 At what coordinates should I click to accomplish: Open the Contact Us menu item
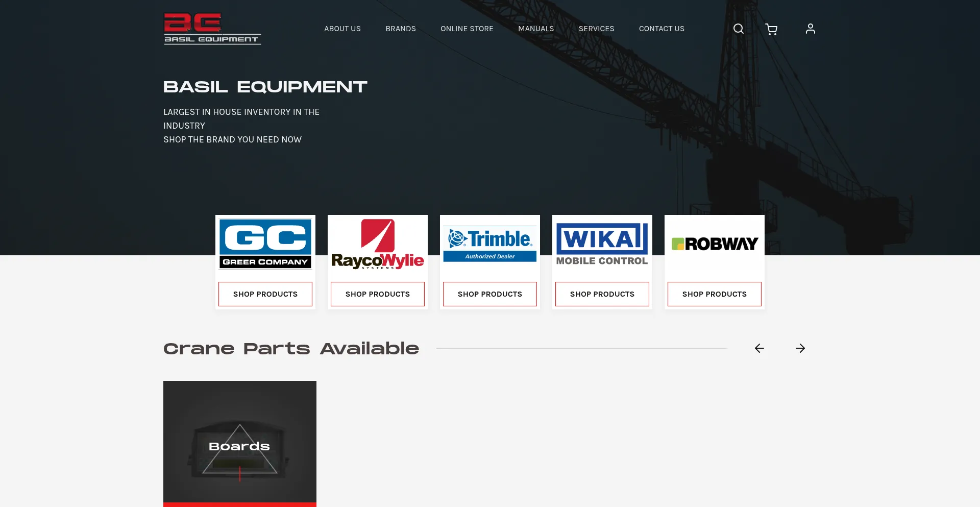click(661, 29)
